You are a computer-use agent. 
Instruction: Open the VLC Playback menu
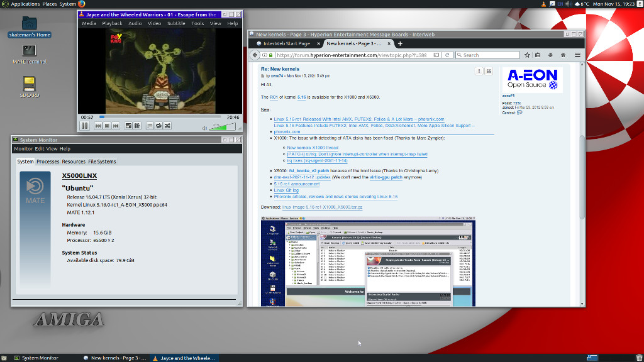(x=112, y=23)
